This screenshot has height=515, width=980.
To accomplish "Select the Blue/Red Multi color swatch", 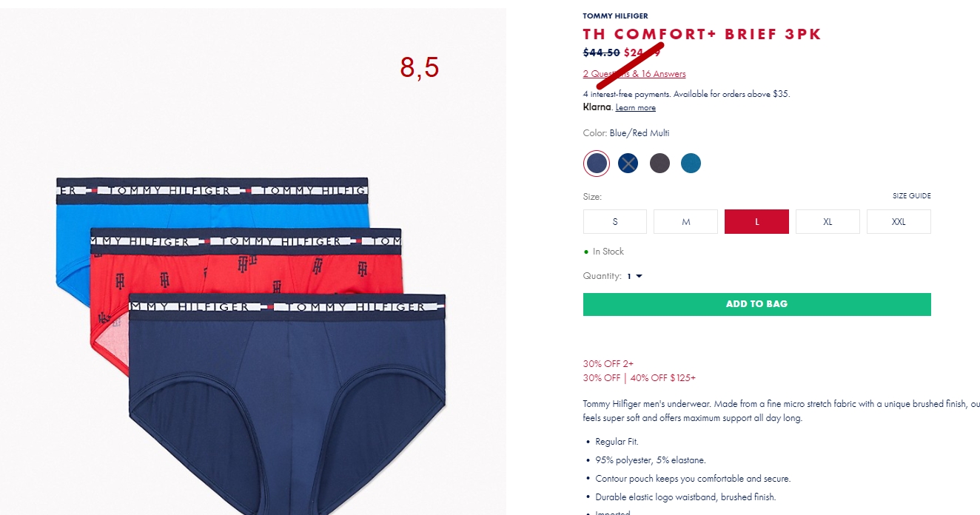I will 596,164.
